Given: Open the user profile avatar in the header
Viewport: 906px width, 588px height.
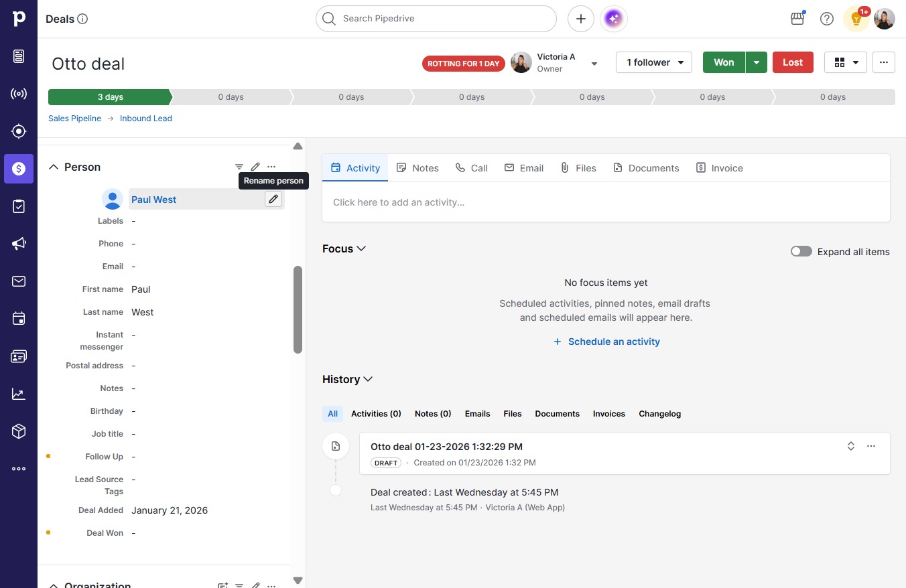Looking at the screenshot, I should click(x=885, y=19).
